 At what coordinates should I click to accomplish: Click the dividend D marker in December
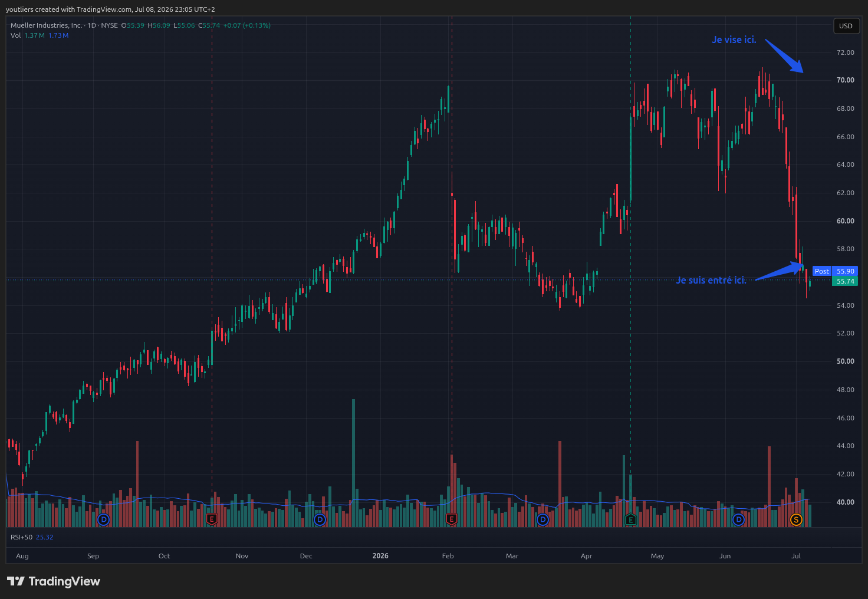tap(320, 519)
